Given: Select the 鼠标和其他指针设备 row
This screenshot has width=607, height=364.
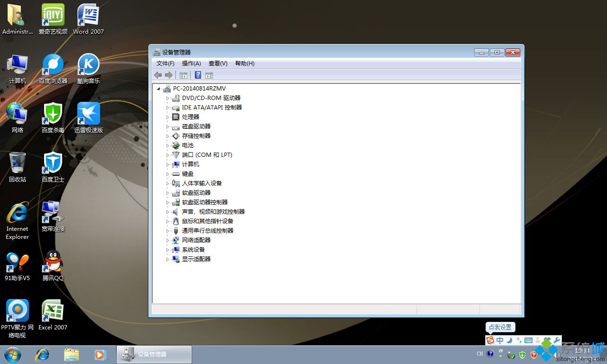Looking at the screenshot, I should coord(202,221).
